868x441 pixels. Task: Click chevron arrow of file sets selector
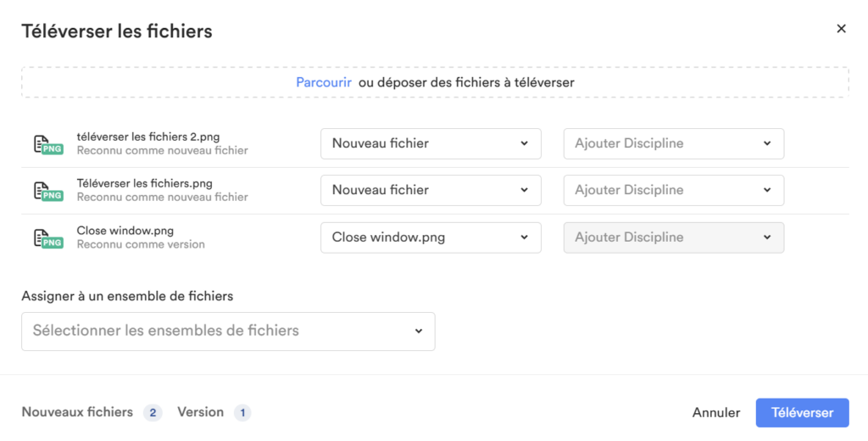[x=419, y=332]
